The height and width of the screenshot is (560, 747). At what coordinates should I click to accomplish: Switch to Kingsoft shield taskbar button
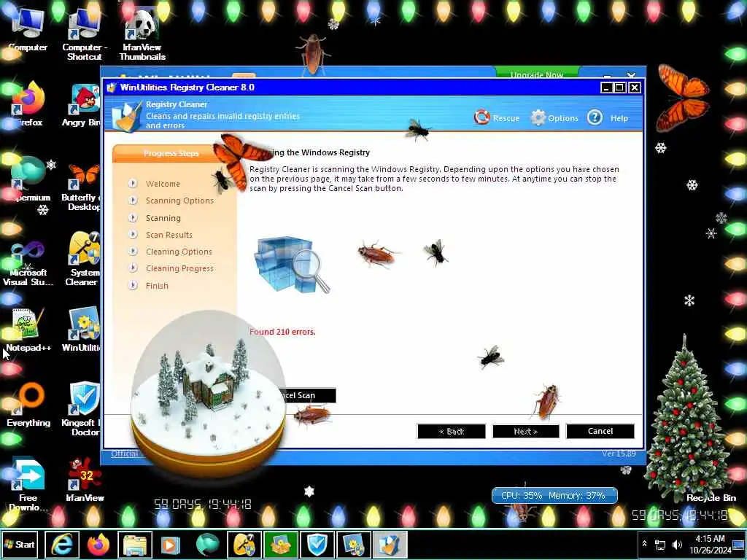tap(317, 544)
